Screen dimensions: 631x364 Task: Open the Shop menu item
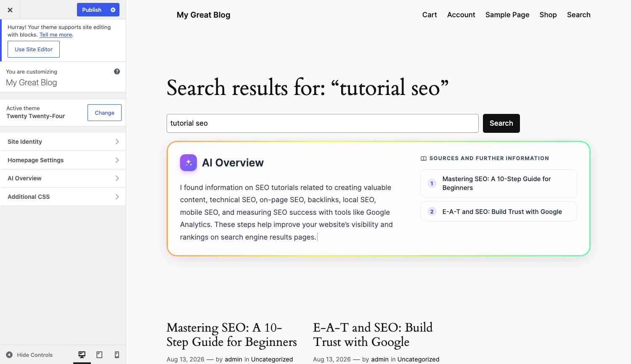(x=548, y=15)
